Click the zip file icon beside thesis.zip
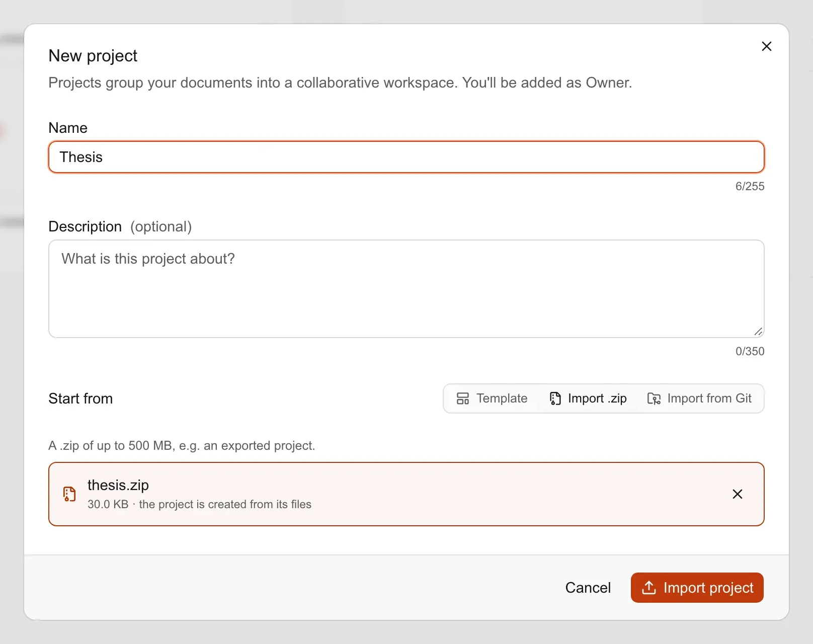813x644 pixels. [x=69, y=494]
